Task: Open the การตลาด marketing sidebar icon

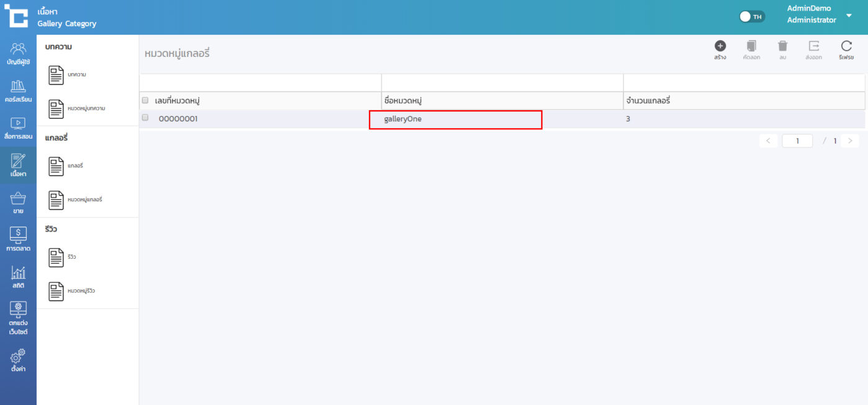Action: pyautogui.click(x=18, y=239)
